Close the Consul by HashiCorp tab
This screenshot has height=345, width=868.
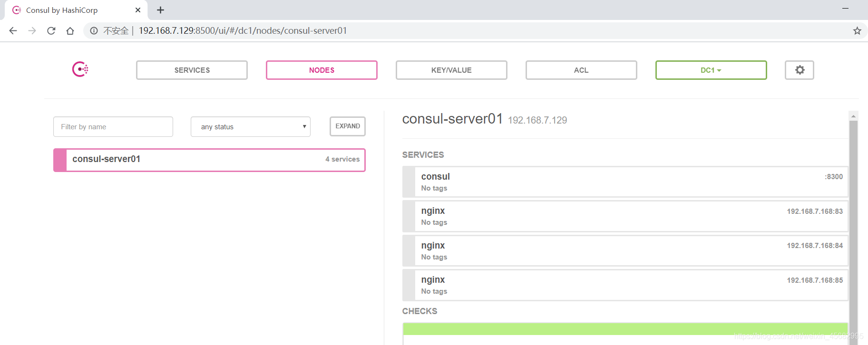click(138, 10)
